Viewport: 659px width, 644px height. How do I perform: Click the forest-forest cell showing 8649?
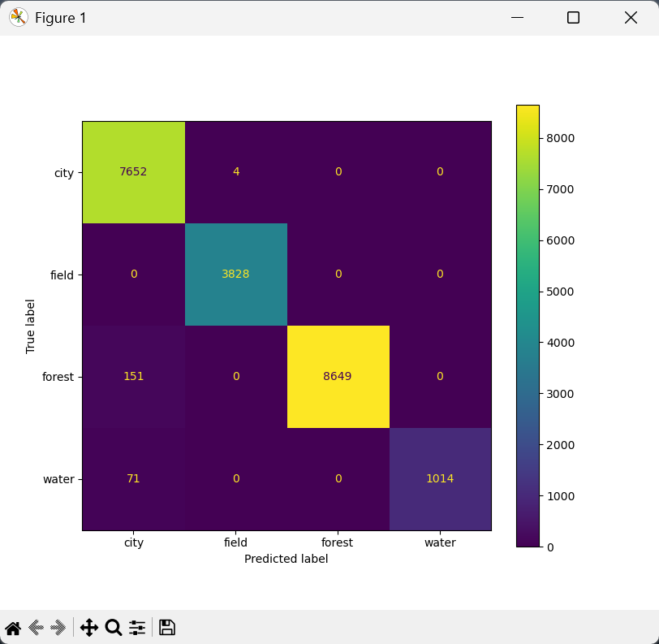pos(338,377)
